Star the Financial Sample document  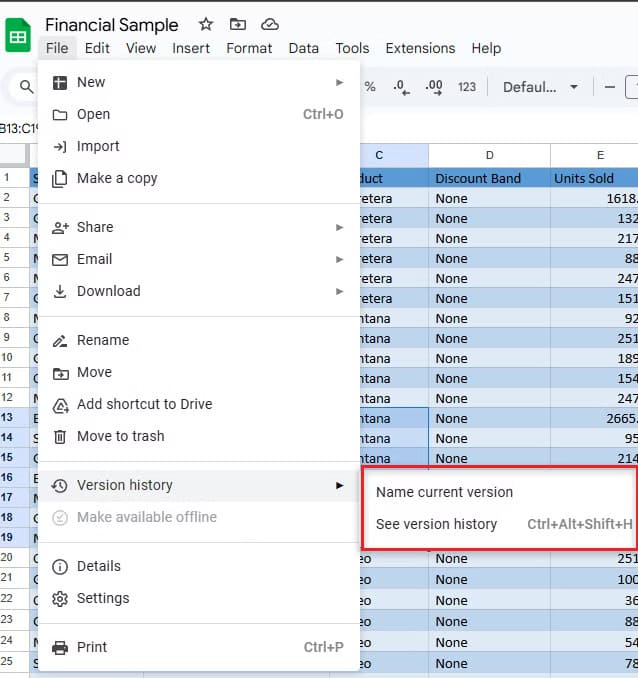click(x=205, y=24)
